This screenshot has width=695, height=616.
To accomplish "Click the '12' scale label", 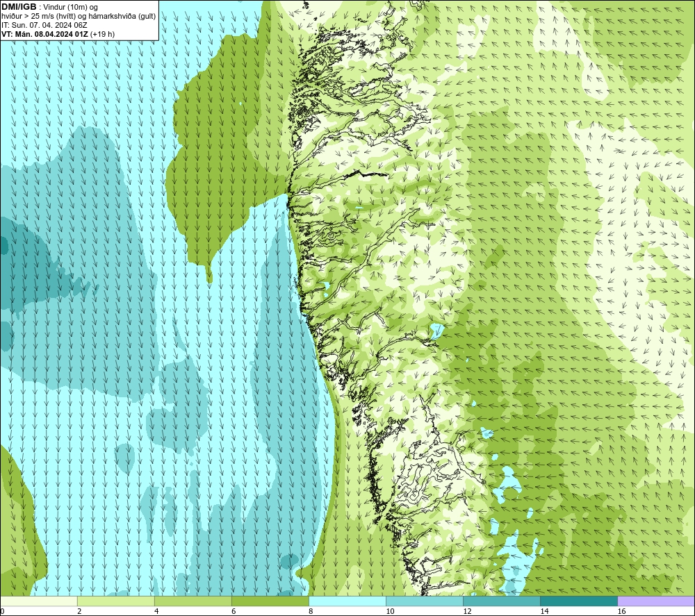I will coord(467,611).
